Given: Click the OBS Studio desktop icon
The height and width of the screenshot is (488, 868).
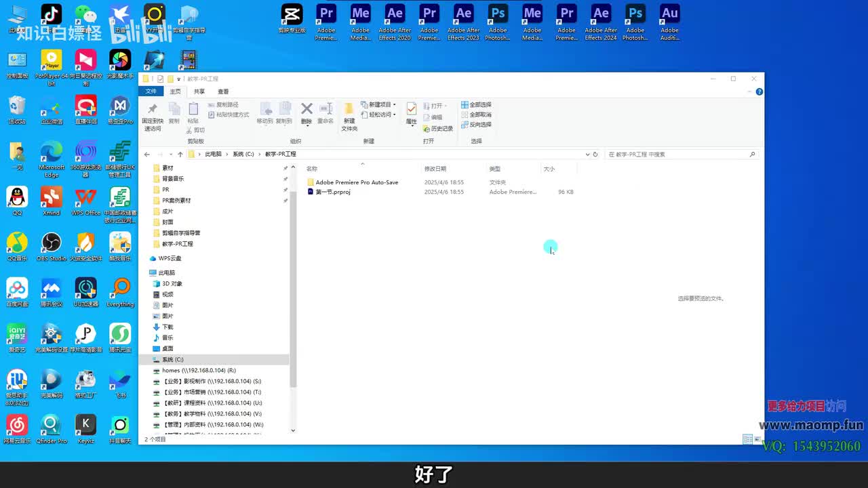Looking at the screenshot, I should (52, 247).
